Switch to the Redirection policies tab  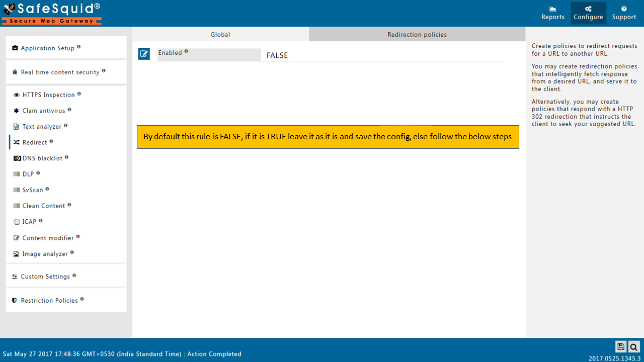pos(417,35)
